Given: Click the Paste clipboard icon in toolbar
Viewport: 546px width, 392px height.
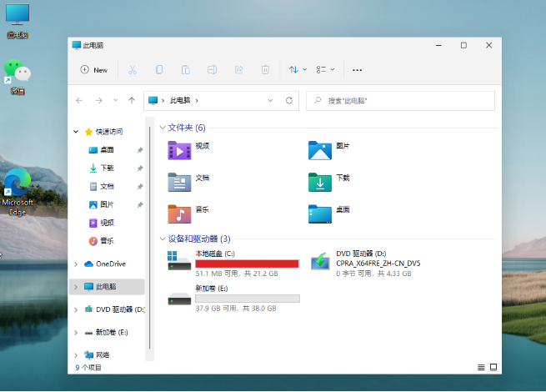Looking at the screenshot, I should pos(186,70).
